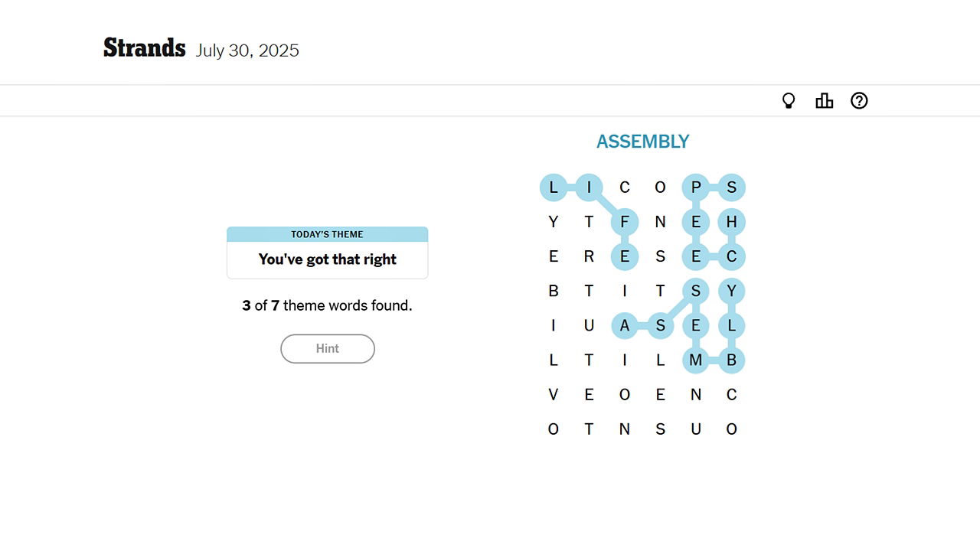Select the circled letter H on the right
Screen dimensions: 980x551
coord(731,222)
